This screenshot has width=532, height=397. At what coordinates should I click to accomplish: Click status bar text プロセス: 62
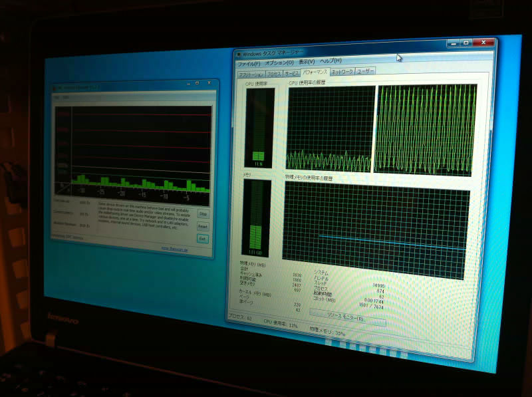240,317
